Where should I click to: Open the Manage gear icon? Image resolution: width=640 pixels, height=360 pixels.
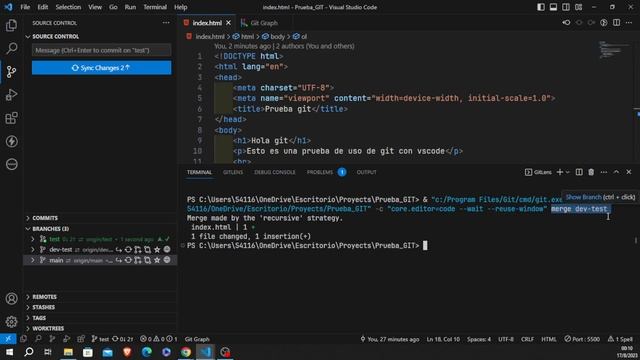(11, 322)
